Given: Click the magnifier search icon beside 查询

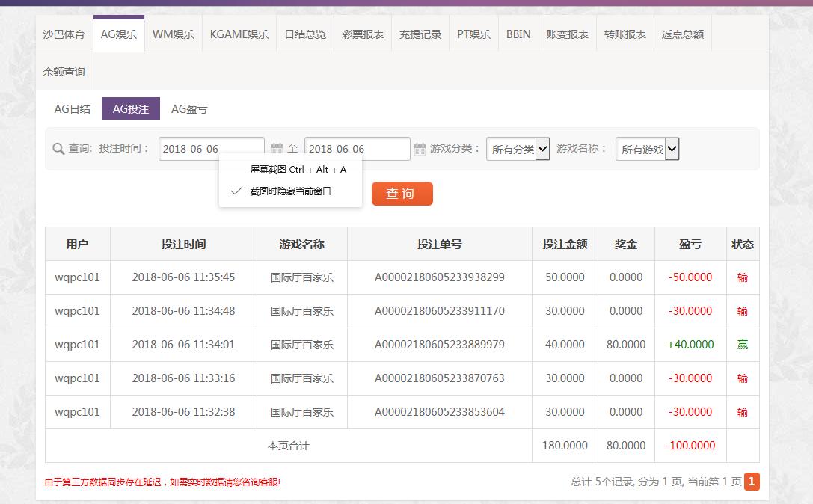Looking at the screenshot, I should point(58,149).
